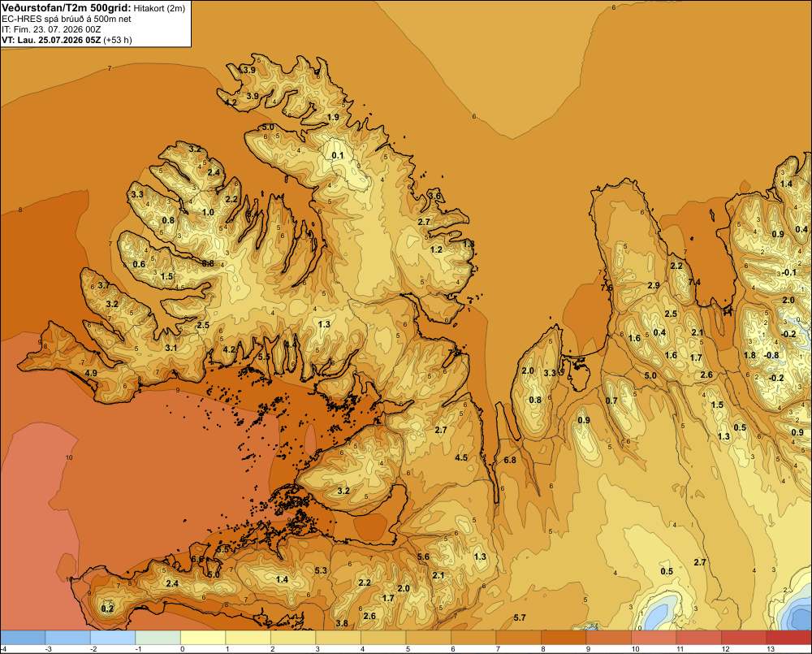The width and height of the screenshot is (812, 654).
Task: Click the 1.9 temperature value
Action: click(334, 117)
